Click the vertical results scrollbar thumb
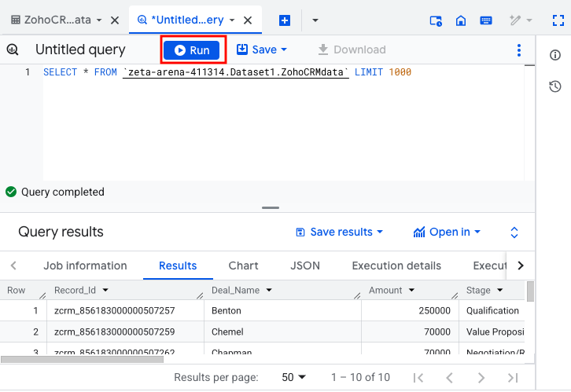571x392 pixels. pyautogui.click(x=531, y=291)
